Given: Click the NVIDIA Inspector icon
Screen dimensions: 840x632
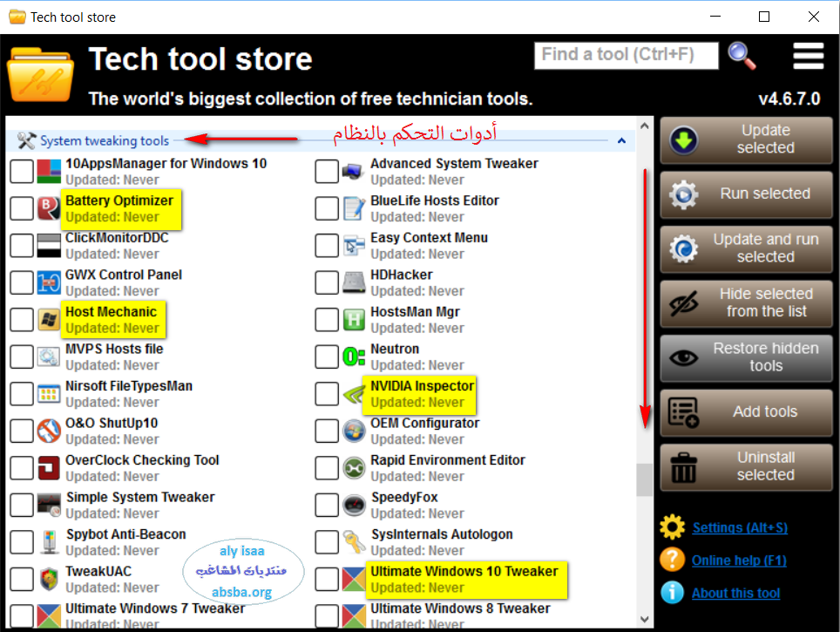Looking at the screenshot, I should (x=354, y=394).
